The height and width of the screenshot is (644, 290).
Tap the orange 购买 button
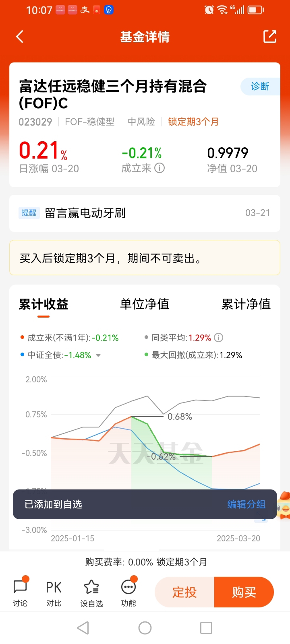click(x=244, y=592)
